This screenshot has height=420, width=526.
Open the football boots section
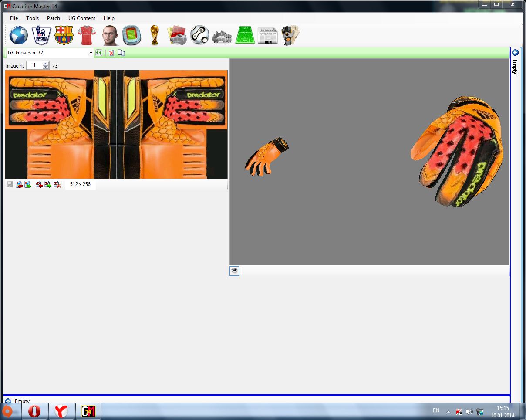pos(222,36)
